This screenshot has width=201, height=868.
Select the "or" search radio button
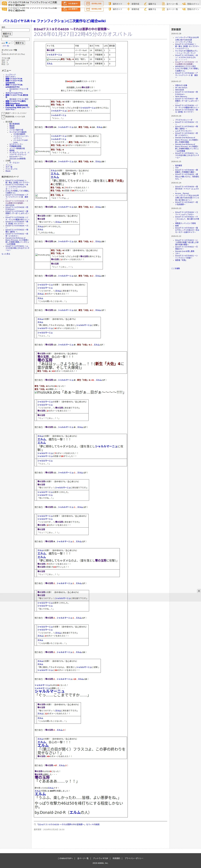(x=12, y=43)
